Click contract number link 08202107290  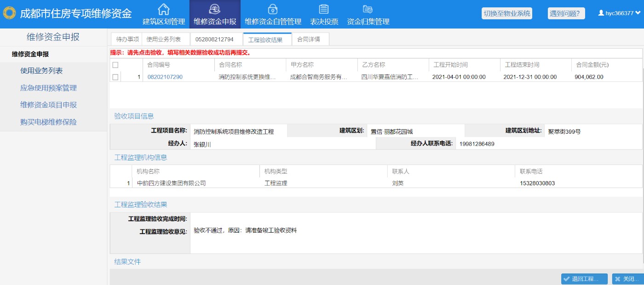click(x=165, y=77)
